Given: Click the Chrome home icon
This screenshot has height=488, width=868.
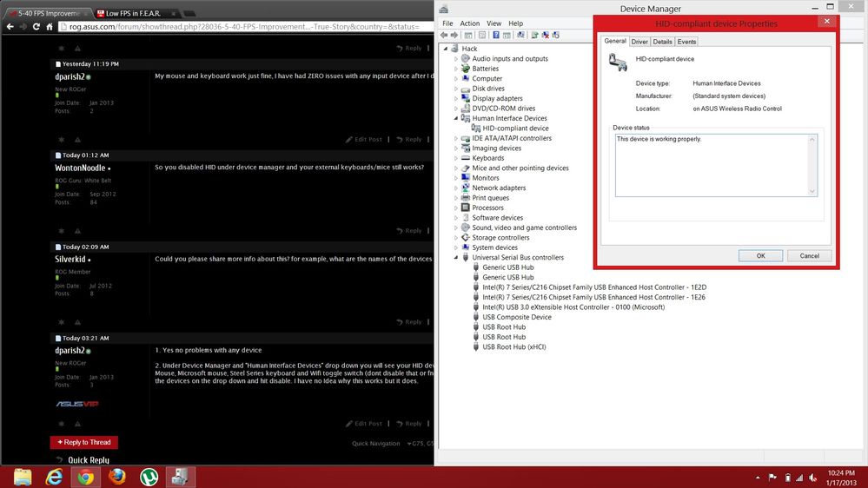Looking at the screenshot, I should [x=50, y=26].
